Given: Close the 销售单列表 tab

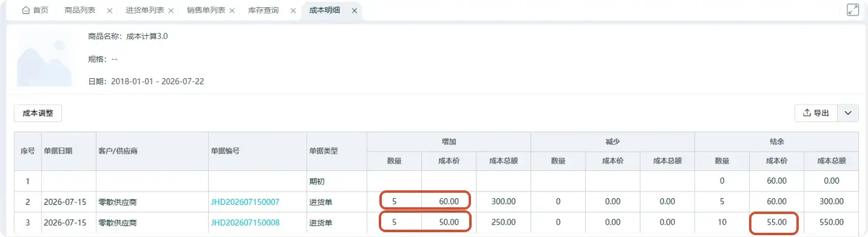Looking at the screenshot, I should click(232, 11).
